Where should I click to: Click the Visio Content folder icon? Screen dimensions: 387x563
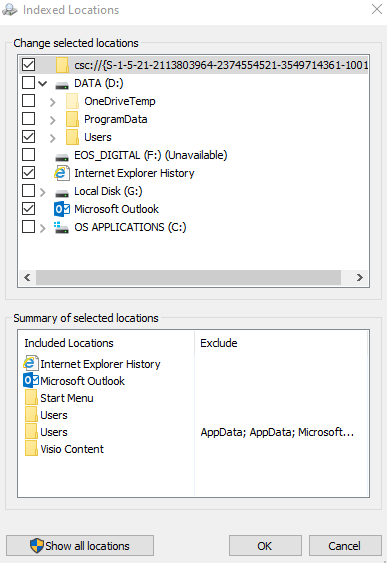point(31,448)
